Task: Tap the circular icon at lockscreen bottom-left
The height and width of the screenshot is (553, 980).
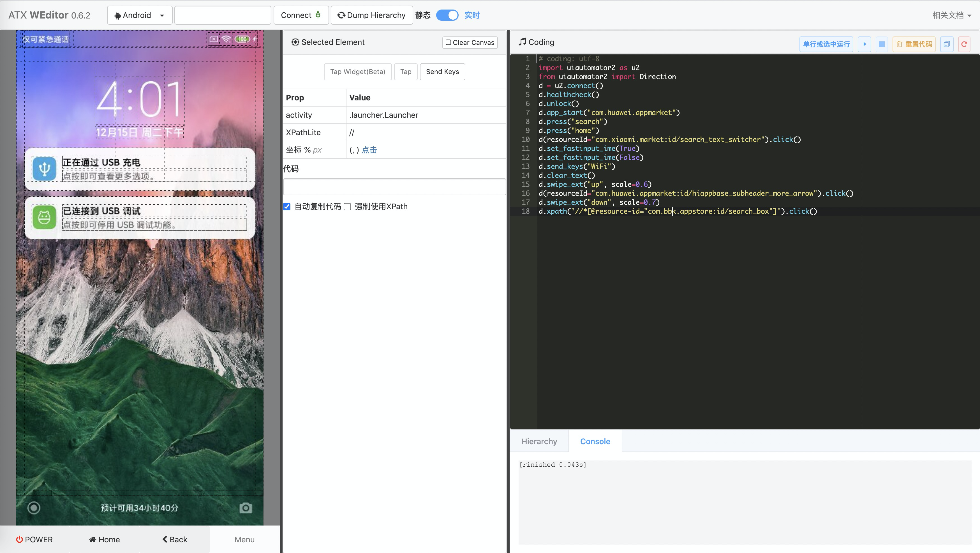Action: click(34, 508)
